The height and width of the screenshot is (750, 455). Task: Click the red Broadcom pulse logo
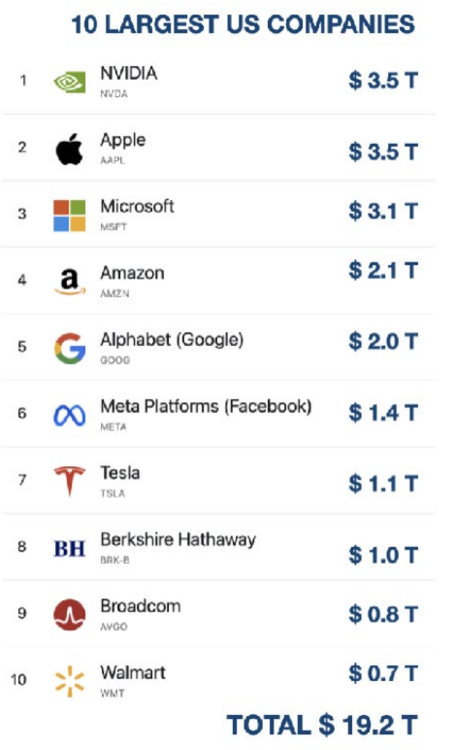[69, 615]
